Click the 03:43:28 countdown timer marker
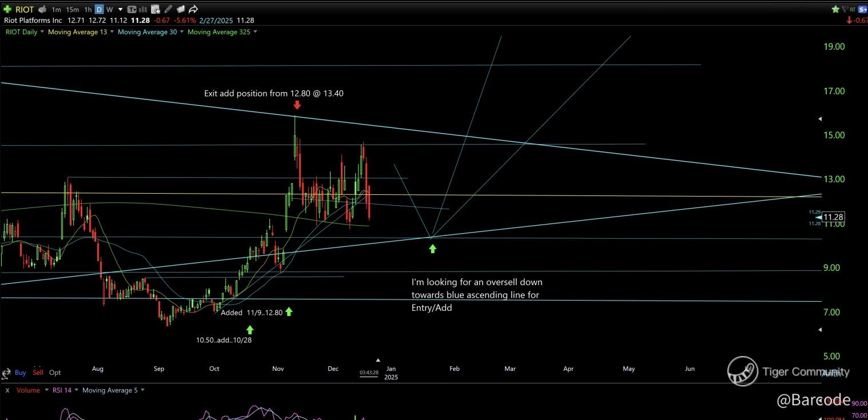Viewport: 868px width, 420px height. [369, 373]
